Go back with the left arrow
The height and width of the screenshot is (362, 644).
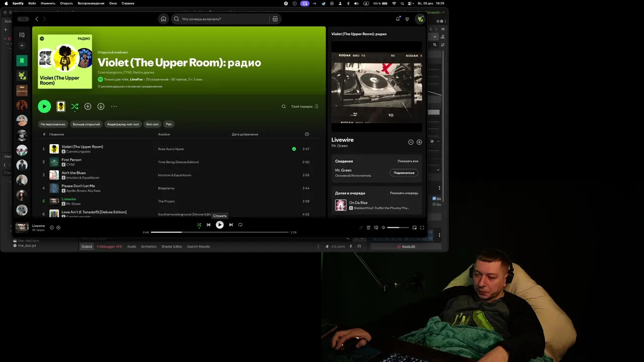tap(36, 19)
